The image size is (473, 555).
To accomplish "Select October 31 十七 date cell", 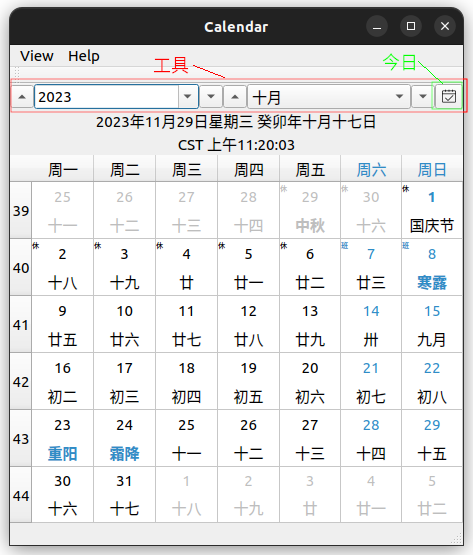I will [x=124, y=495].
